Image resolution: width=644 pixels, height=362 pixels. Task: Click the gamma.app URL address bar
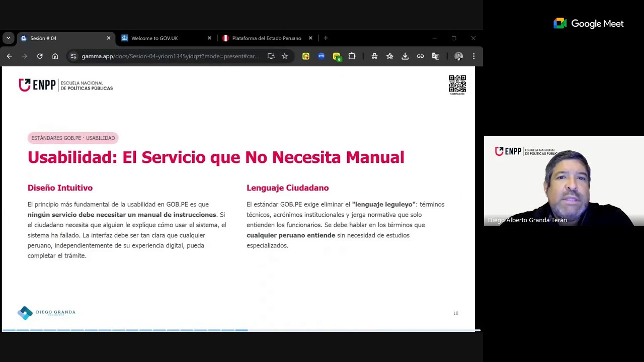(170, 56)
